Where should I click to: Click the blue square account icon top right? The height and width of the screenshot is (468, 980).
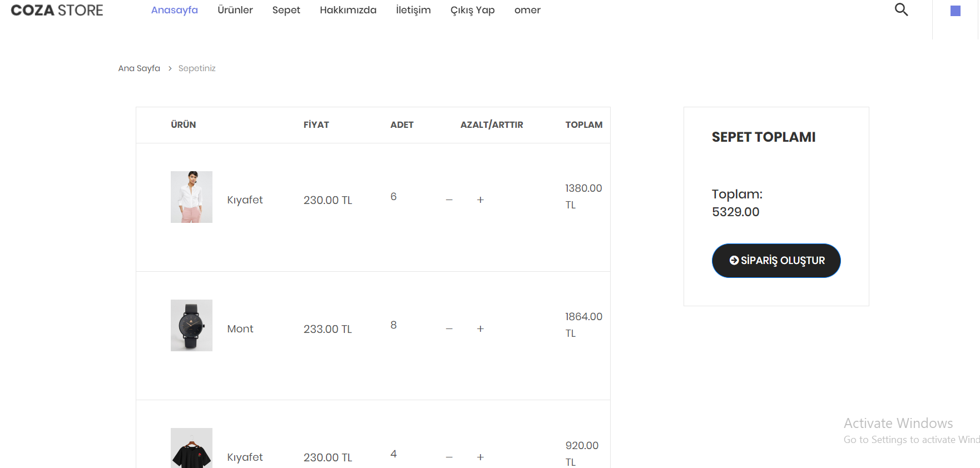(956, 10)
